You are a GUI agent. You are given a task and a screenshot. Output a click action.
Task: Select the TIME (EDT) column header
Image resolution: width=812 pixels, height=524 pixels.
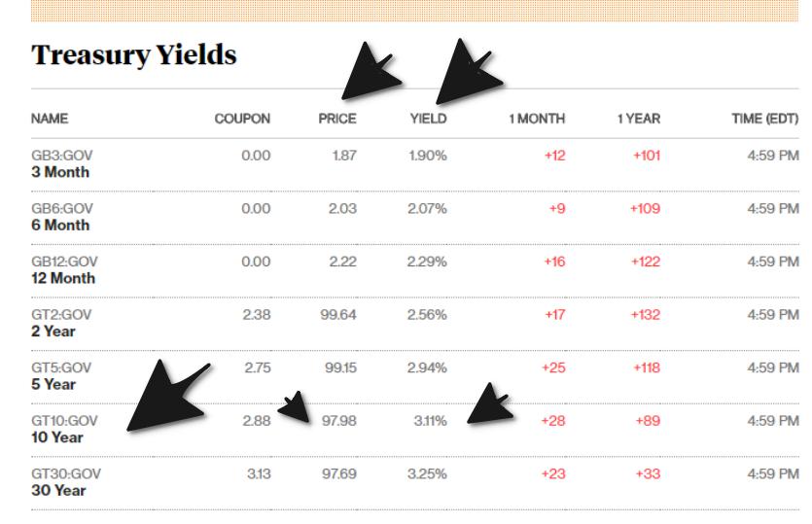pyautogui.click(x=766, y=119)
